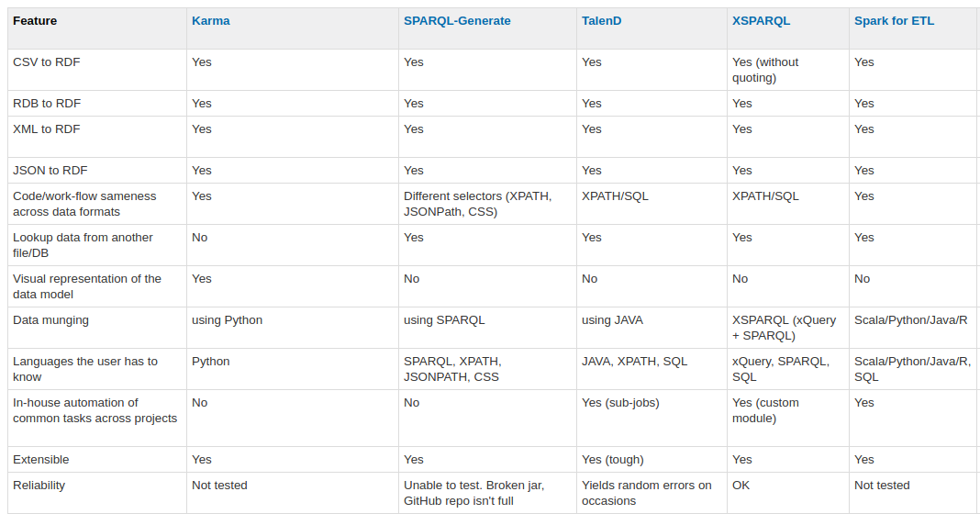Select the 'Yes (without quoting)' cell
The width and height of the screenshot is (980, 514).
(x=765, y=70)
